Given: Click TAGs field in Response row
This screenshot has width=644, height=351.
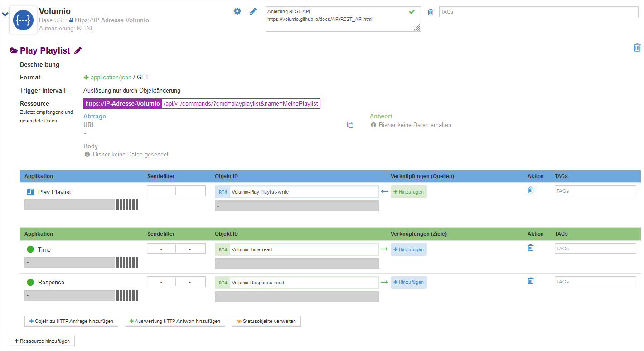Looking at the screenshot, I should 596,282.
